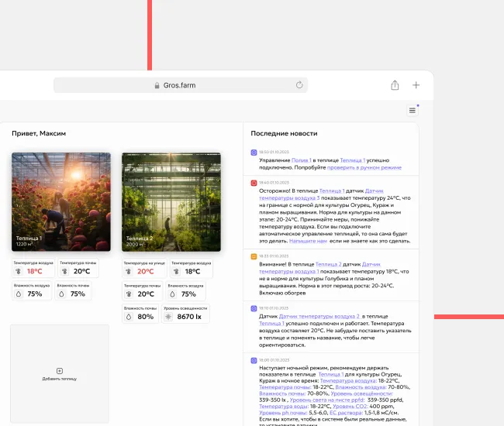The width and height of the screenshot is (504, 426).
Task: Open the hamburger menu with notification dot
Action: (x=413, y=111)
